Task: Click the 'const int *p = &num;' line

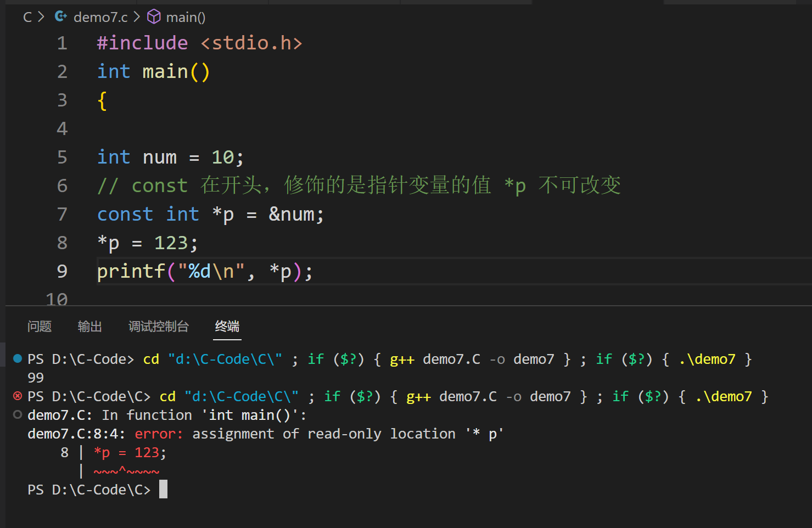Action: pyautogui.click(x=211, y=215)
